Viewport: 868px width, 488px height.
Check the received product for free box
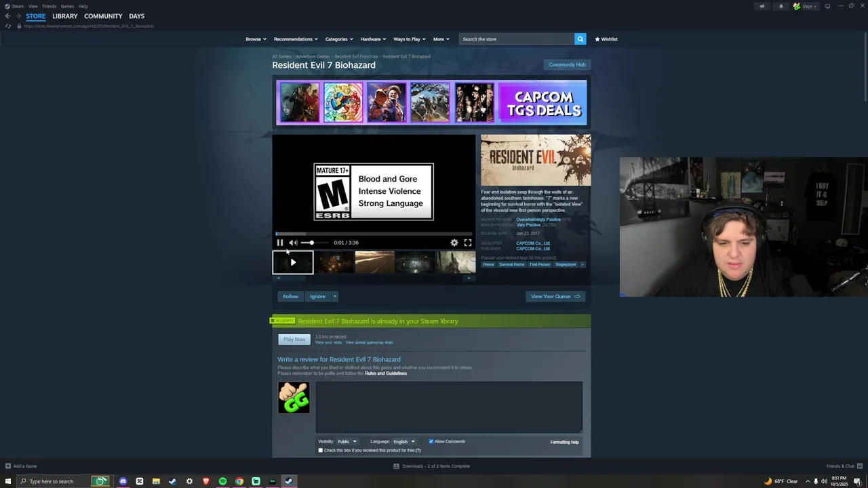321,450
